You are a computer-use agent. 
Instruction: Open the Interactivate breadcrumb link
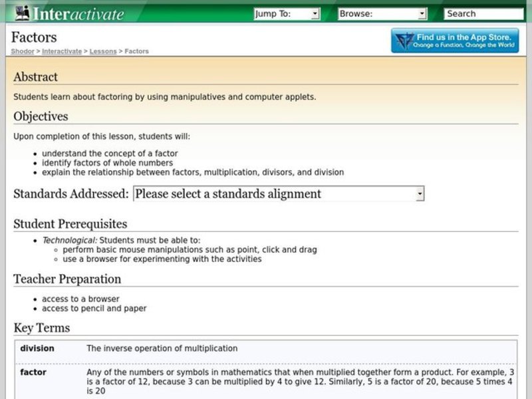[62, 51]
